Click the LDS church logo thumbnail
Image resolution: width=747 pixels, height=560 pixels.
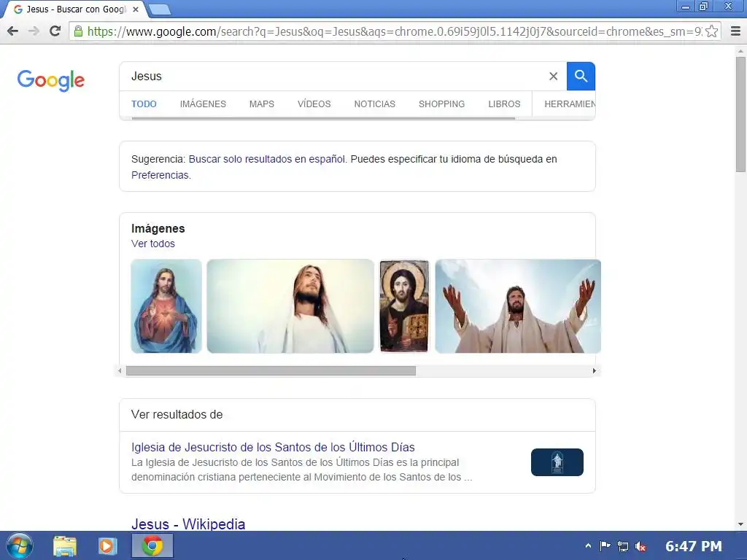[557, 462]
